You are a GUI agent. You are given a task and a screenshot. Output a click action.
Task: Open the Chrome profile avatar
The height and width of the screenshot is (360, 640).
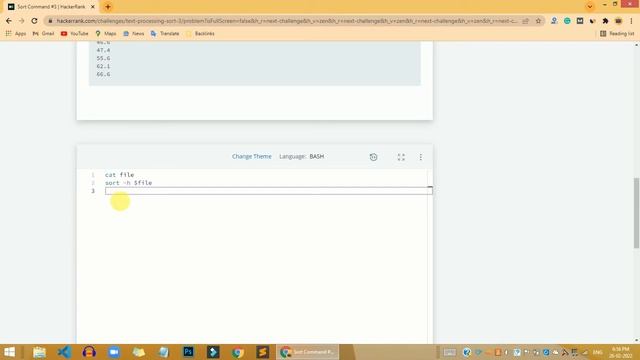[618, 21]
